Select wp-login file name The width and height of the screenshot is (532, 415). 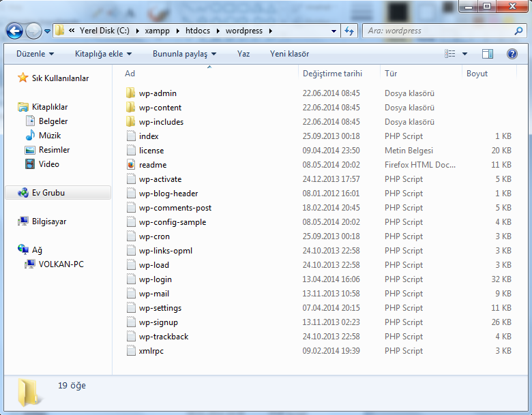click(155, 279)
